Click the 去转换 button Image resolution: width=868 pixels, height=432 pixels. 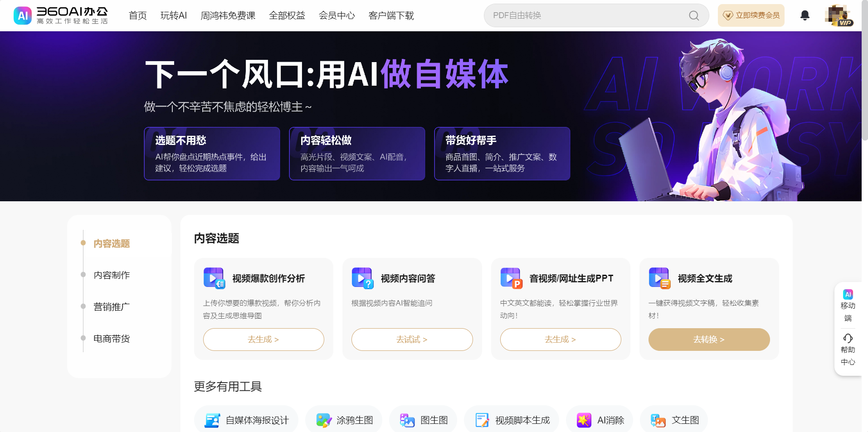(x=709, y=340)
